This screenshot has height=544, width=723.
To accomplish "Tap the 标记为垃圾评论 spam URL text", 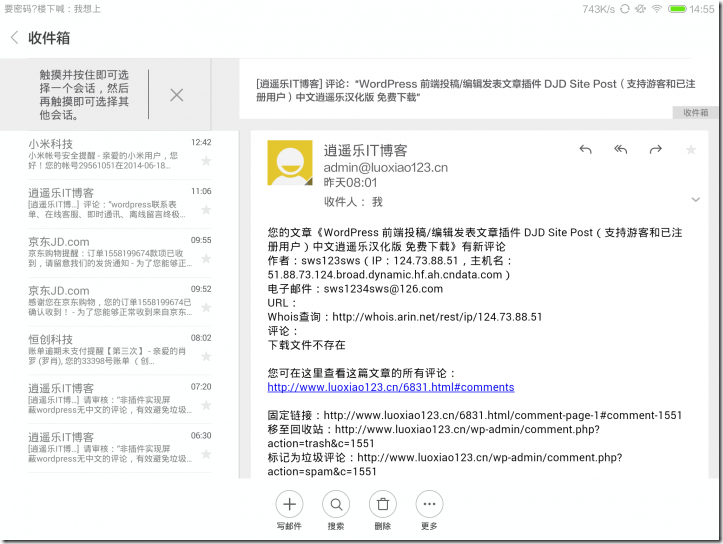I will (444, 465).
